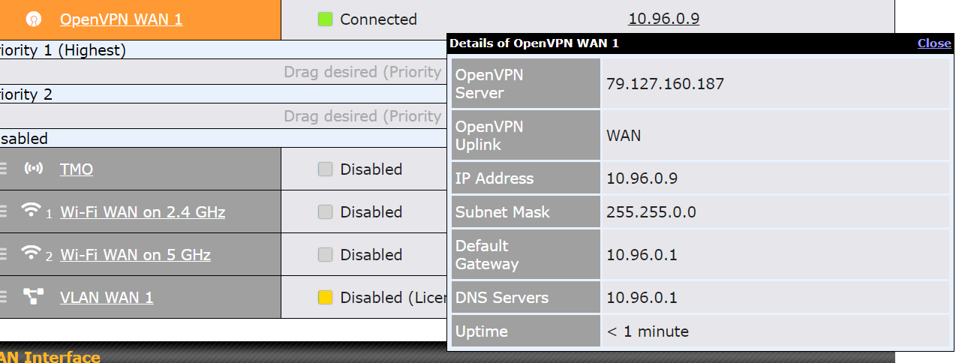Click the Wi-Fi icon for 2.4 GHz WAN

[x=31, y=210]
